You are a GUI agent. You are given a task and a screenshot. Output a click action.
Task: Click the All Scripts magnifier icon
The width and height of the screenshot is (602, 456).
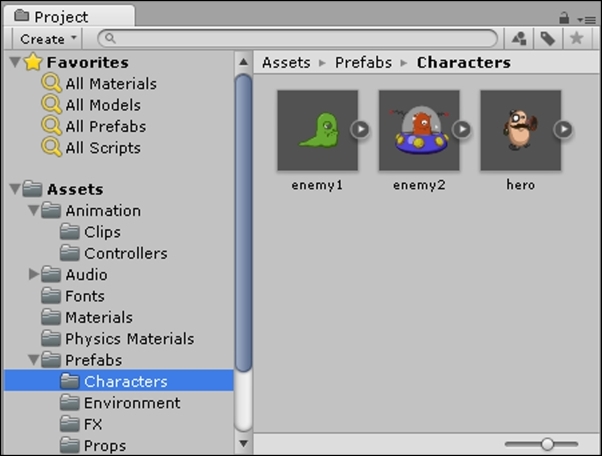pyautogui.click(x=51, y=148)
